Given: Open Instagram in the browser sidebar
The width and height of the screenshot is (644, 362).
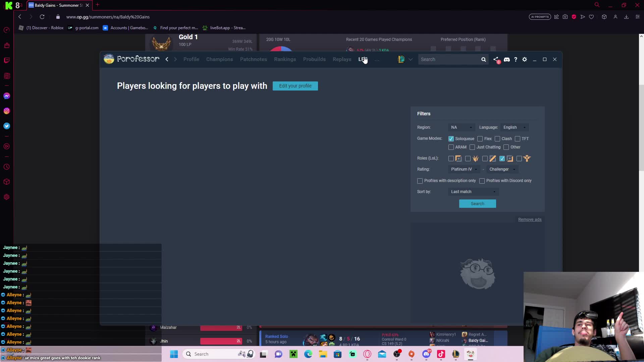Looking at the screenshot, I should click(x=7, y=111).
